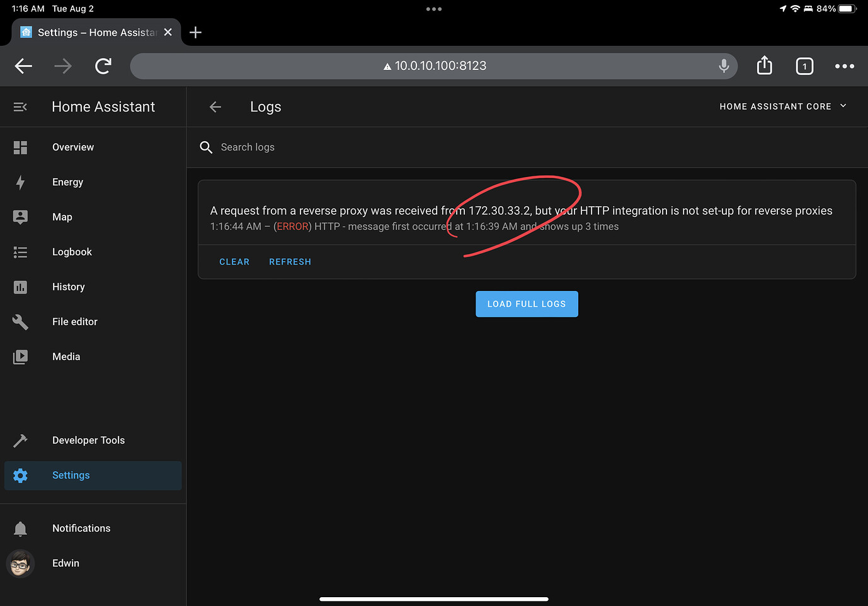Open Developer Tools hammer icon

[x=20, y=440]
